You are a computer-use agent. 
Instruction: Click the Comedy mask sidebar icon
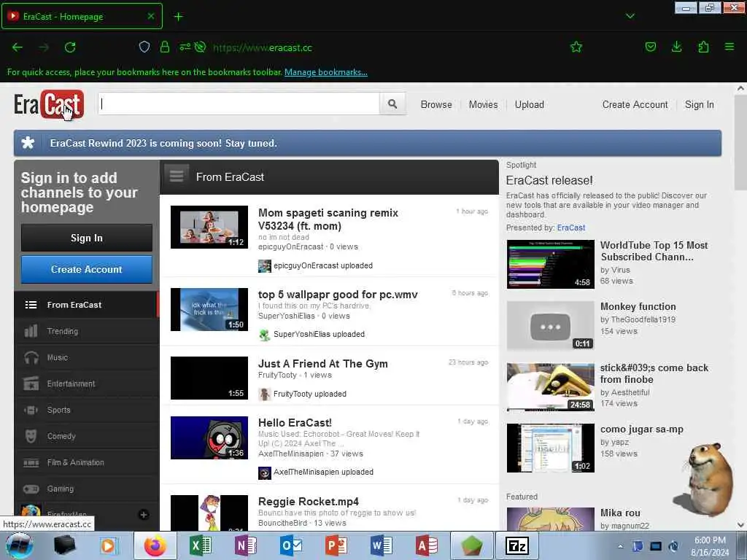coord(31,436)
